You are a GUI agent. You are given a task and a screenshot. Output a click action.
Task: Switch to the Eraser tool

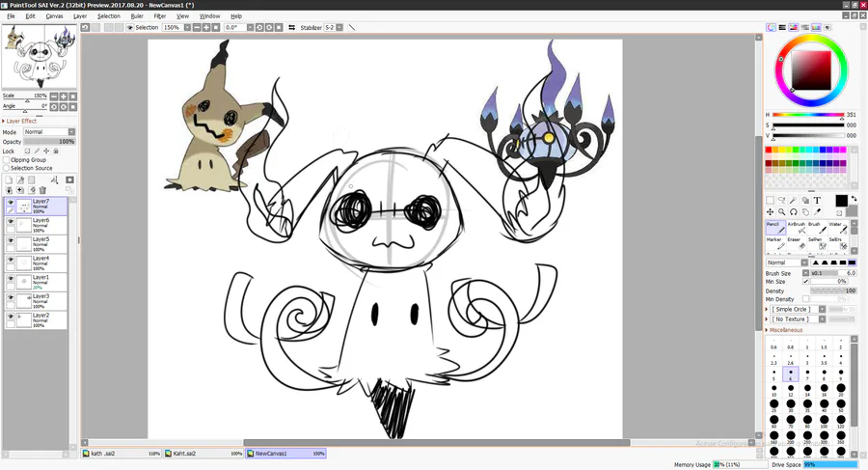coord(796,243)
